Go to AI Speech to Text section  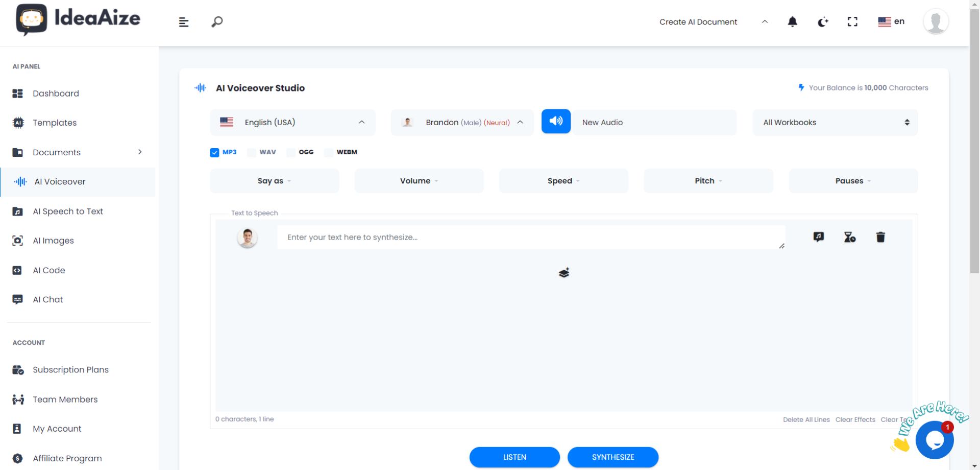68,211
